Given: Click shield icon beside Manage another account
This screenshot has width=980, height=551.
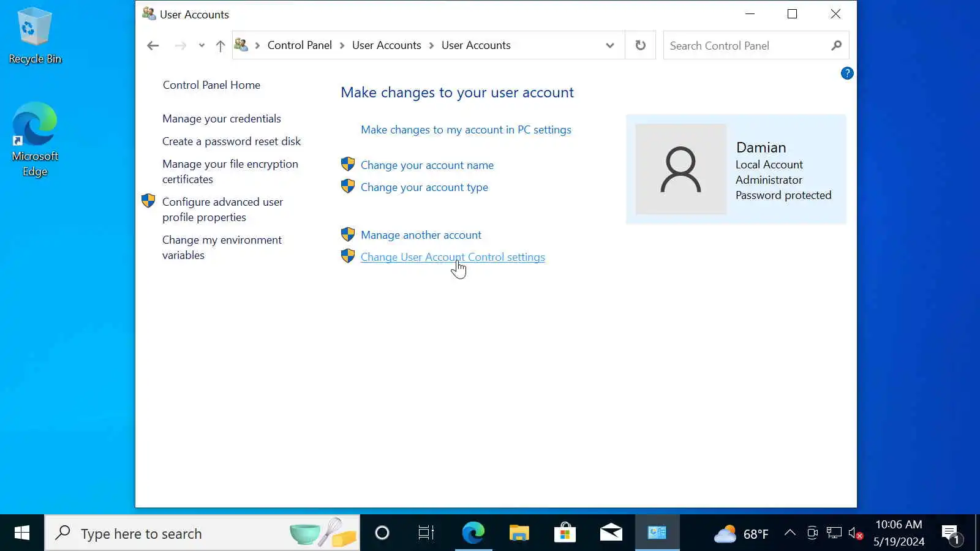Looking at the screenshot, I should coord(348,234).
